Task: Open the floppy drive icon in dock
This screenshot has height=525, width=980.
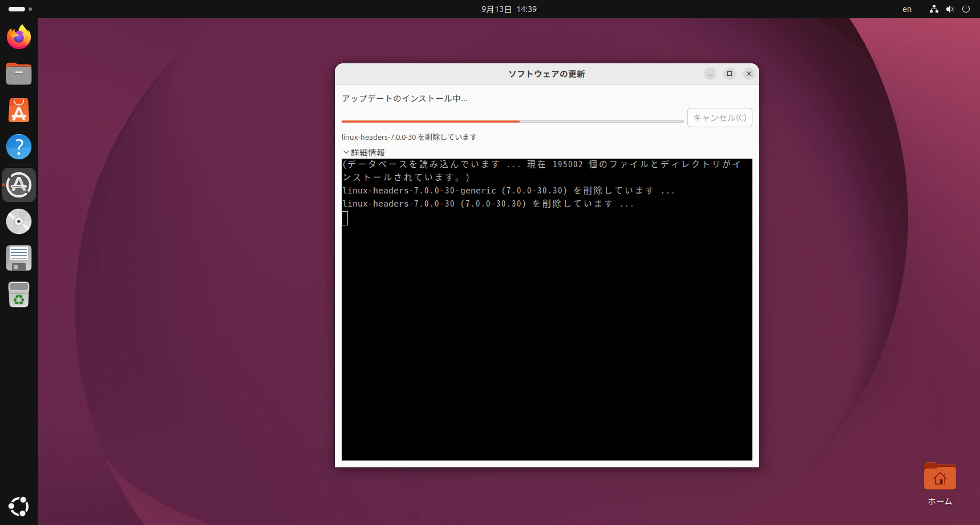Action: [19, 258]
